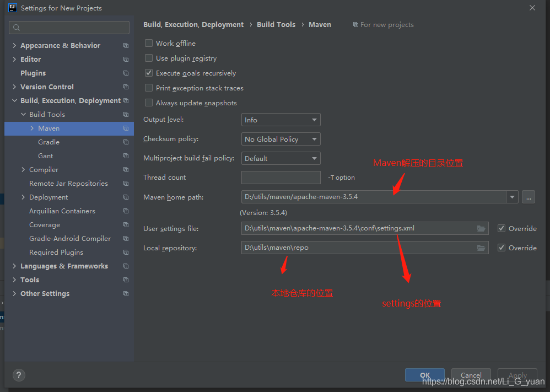Select Remote Jar Repositories

pos(69,184)
